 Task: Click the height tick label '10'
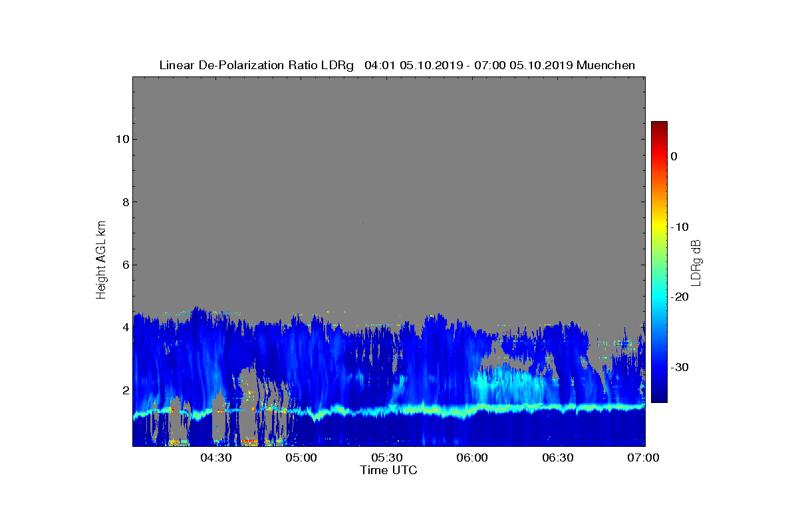pos(121,139)
